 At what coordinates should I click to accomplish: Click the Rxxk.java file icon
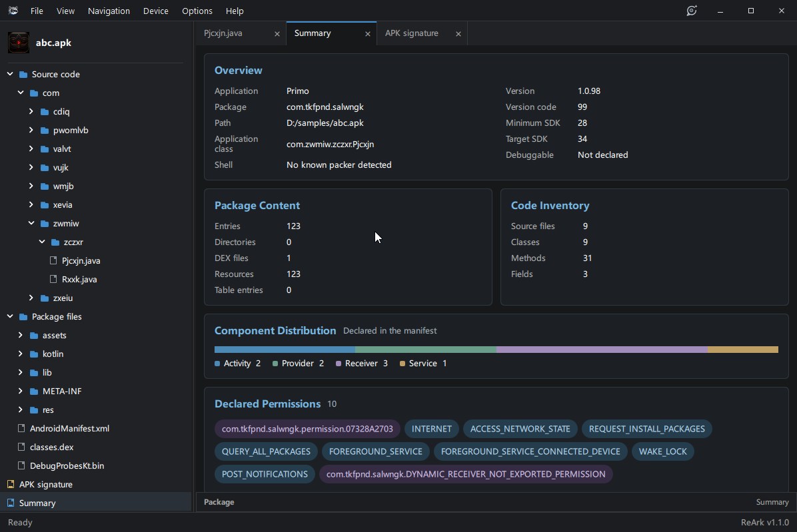[x=53, y=279]
